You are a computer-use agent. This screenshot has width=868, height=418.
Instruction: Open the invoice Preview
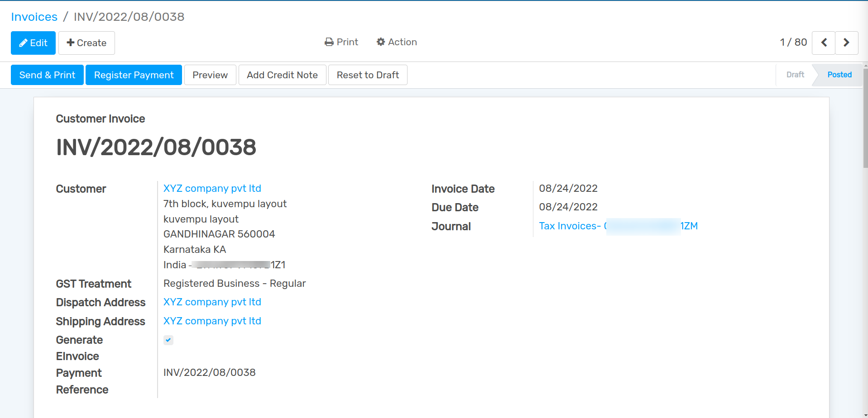[210, 75]
